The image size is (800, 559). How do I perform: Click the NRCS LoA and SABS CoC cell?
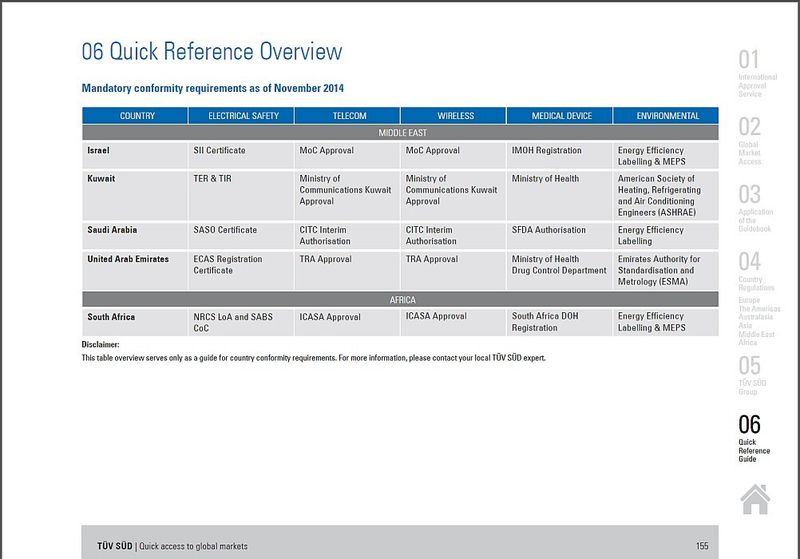coord(241,322)
